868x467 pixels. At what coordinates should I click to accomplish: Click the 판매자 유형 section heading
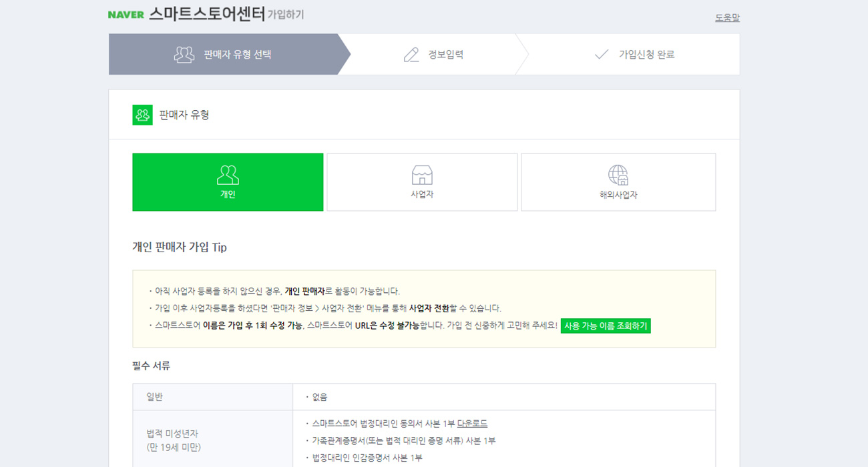(184, 115)
